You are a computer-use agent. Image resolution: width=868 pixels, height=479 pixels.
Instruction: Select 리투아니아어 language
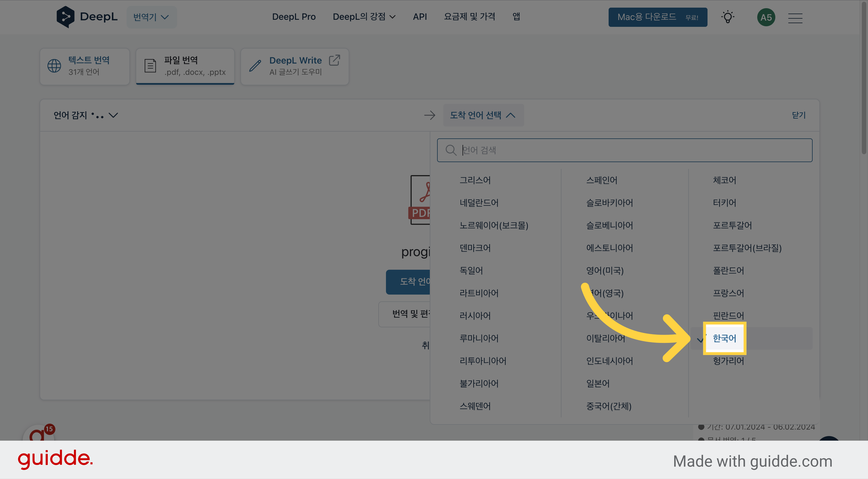click(483, 361)
